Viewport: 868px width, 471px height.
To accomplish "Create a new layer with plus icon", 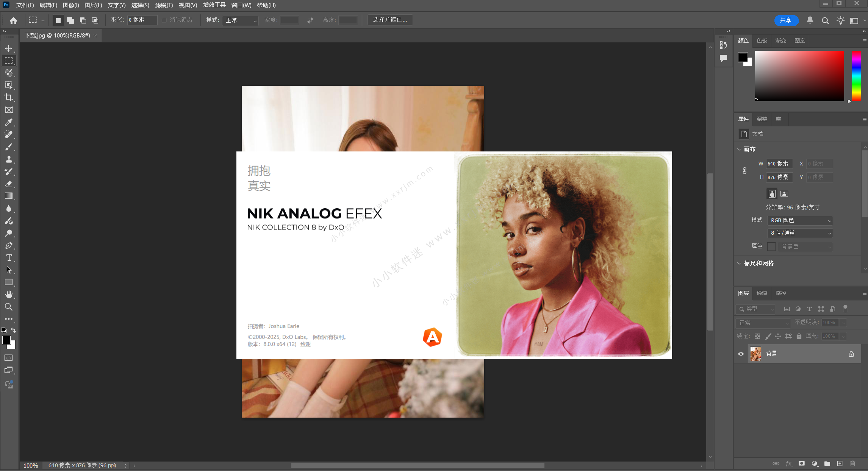I will point(840,463).
